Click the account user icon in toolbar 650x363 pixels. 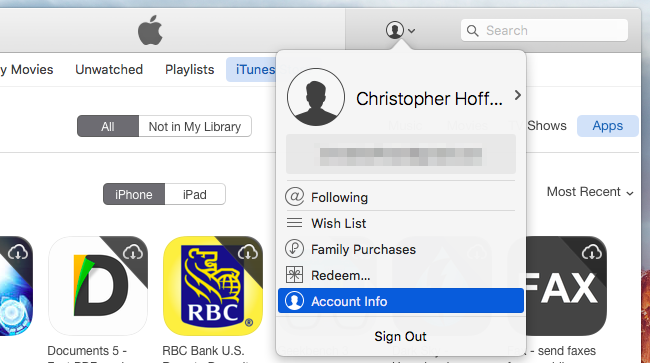click(395, 30)
